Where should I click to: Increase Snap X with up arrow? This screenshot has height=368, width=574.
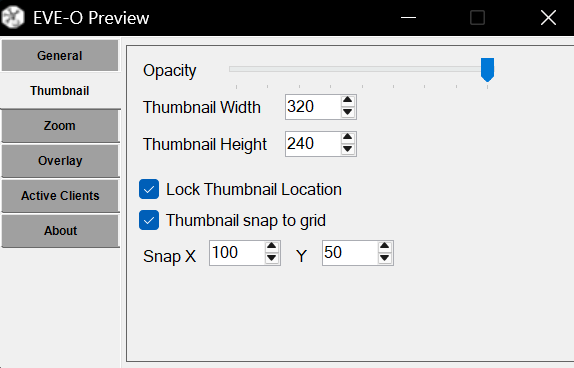[x=271, y=247]
